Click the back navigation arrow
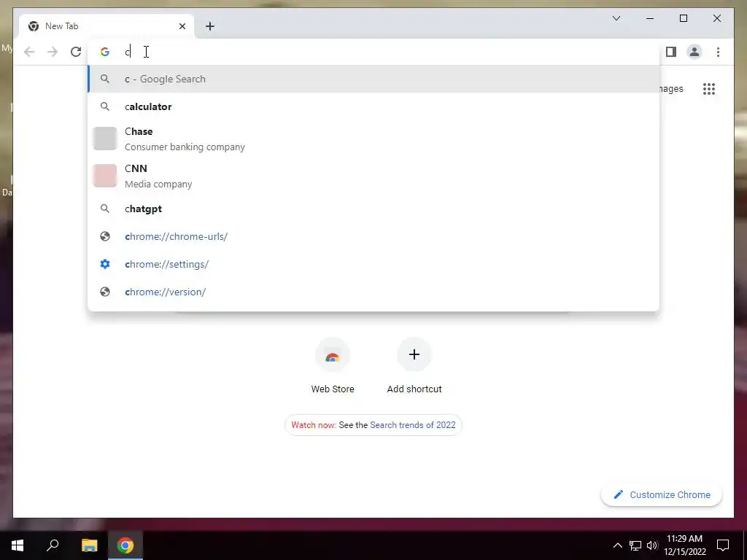 coord(29,52)
